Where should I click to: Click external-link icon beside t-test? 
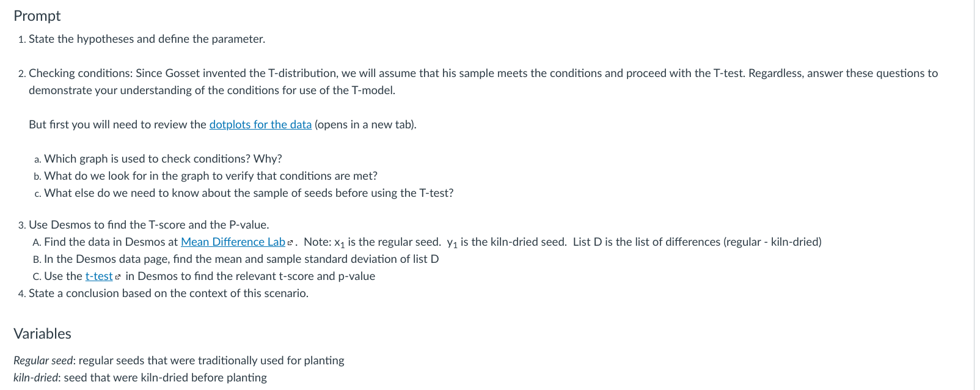click(118, 277)
